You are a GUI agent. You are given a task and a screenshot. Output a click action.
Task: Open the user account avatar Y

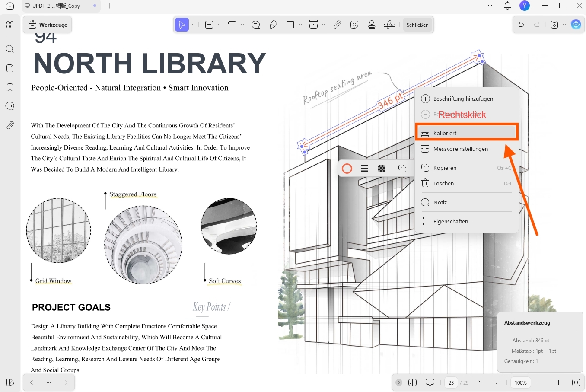[525, 6]
